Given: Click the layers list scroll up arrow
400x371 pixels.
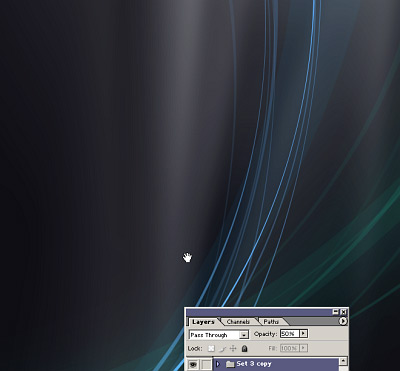Looking at the screenshot, I should pos(343,361).
